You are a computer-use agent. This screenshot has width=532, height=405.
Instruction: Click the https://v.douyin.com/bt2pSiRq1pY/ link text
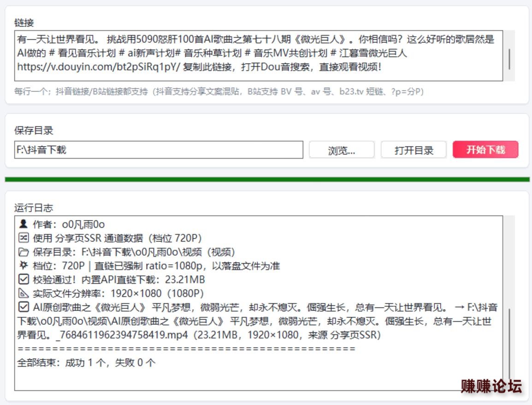pos(99,67)
